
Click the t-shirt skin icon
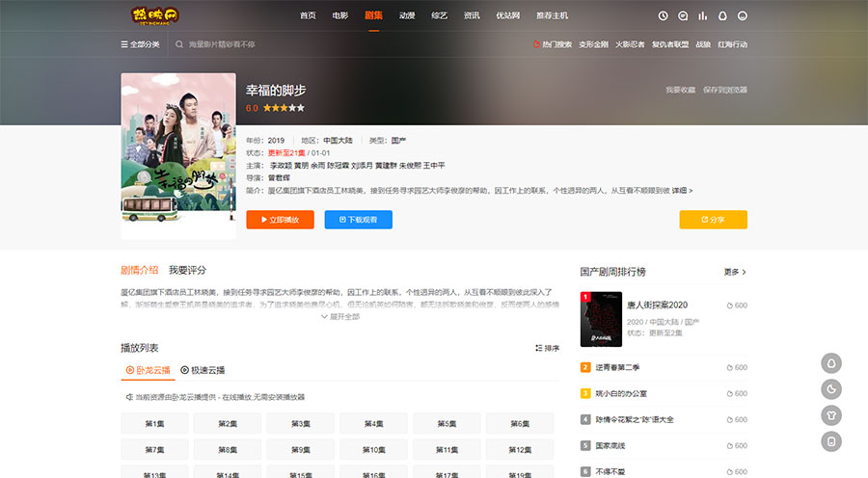pyautogui.click(x=830, y=415)
